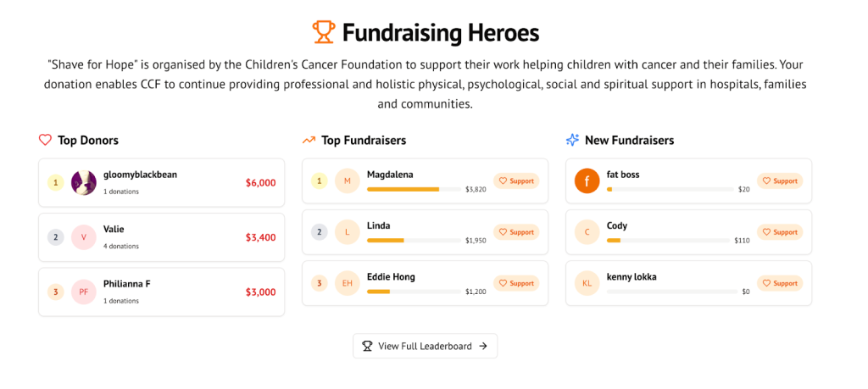Click Linda's $1,950 progress bar
Viewport: 868px width, 389px height.
tap(414, 241)
